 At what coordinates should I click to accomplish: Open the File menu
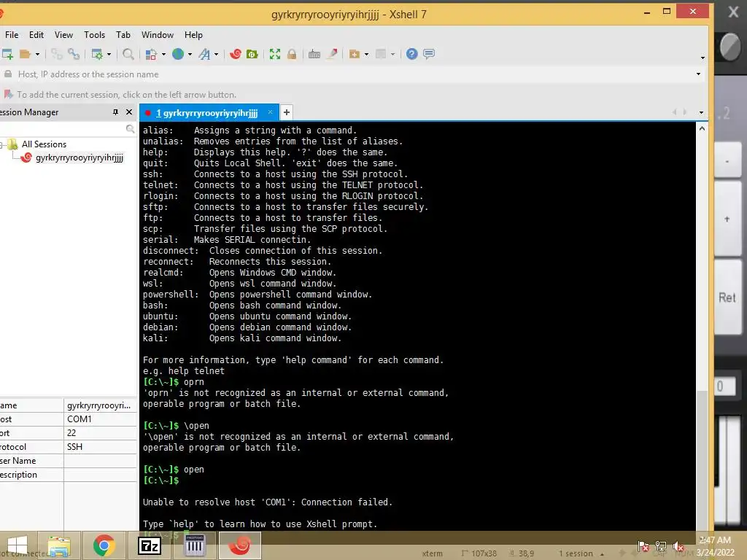12,35
